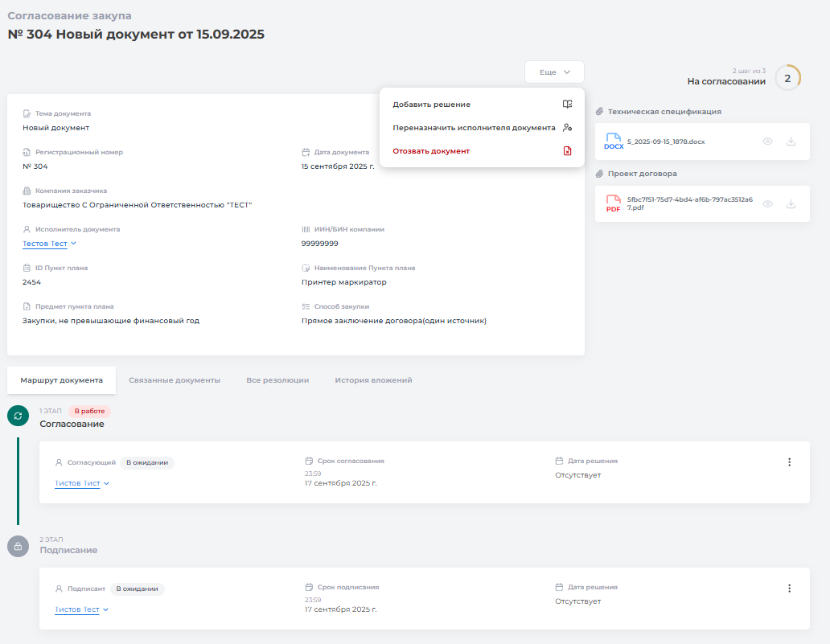The image size is (830, 644).
Task: Select Добавить решение from the menu
Action: coord(432,105)
